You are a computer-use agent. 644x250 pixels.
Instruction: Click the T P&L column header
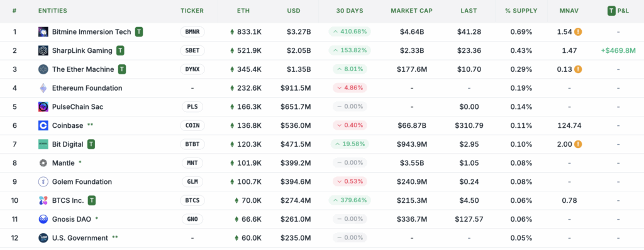tap(618, 11)
